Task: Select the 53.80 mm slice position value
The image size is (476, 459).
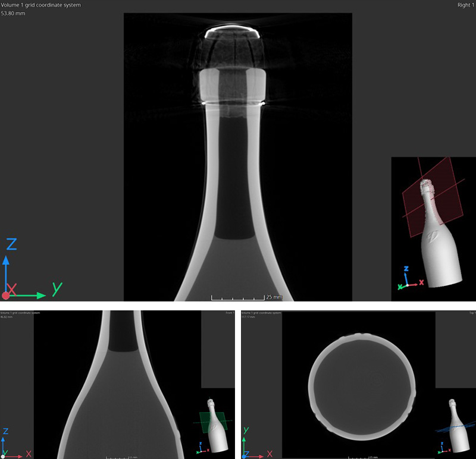Action: (13, 12)
